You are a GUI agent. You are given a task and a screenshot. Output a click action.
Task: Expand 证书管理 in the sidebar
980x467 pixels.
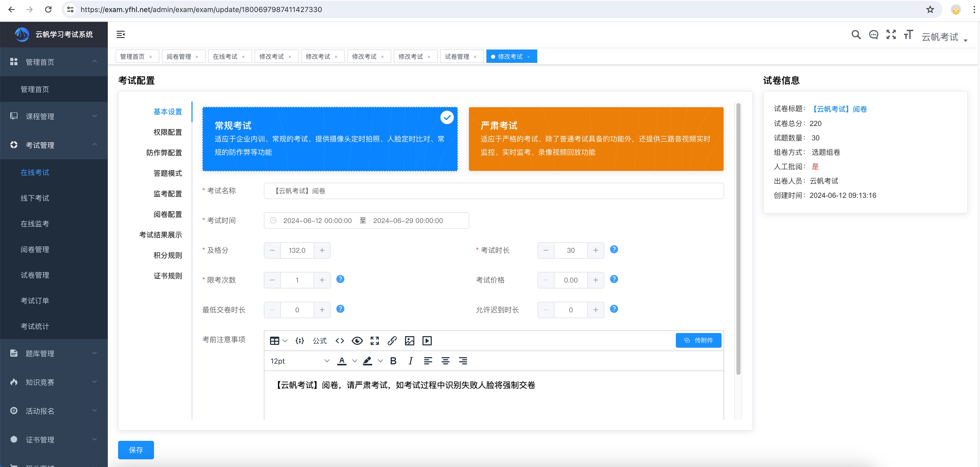click(54, 440)
